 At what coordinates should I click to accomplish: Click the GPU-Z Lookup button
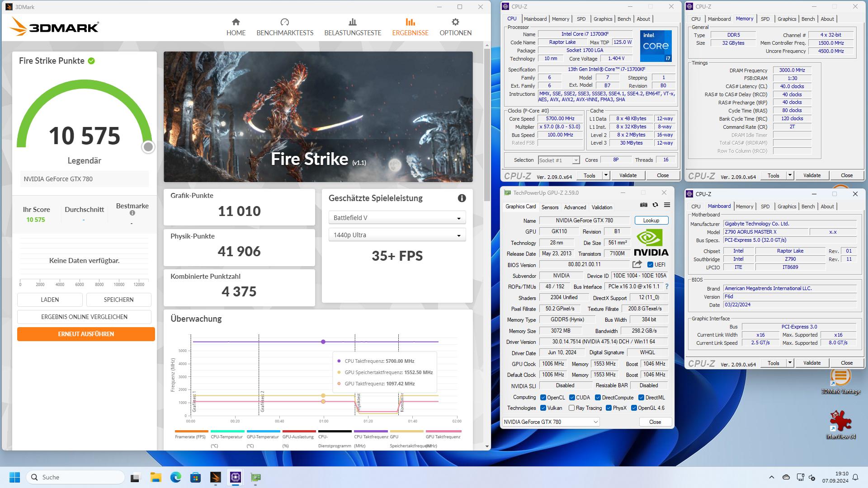coord(651,221)
